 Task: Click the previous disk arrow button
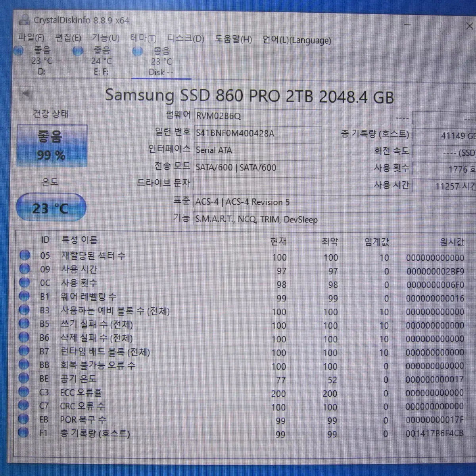click(x=26, y=94)
